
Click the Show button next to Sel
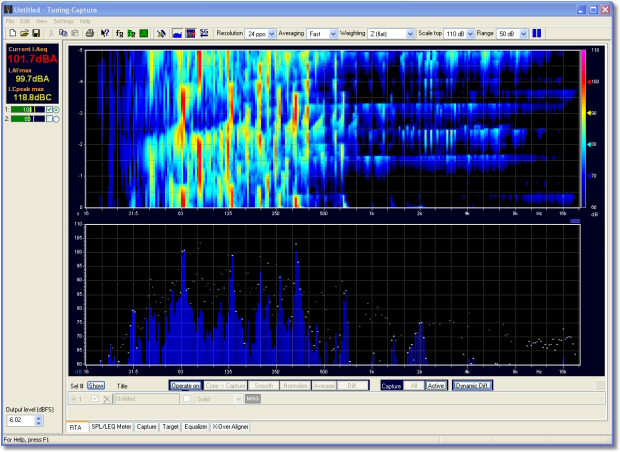96,386
